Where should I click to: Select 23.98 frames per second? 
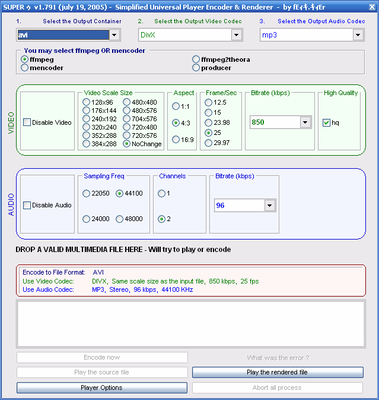coord(209,123)
